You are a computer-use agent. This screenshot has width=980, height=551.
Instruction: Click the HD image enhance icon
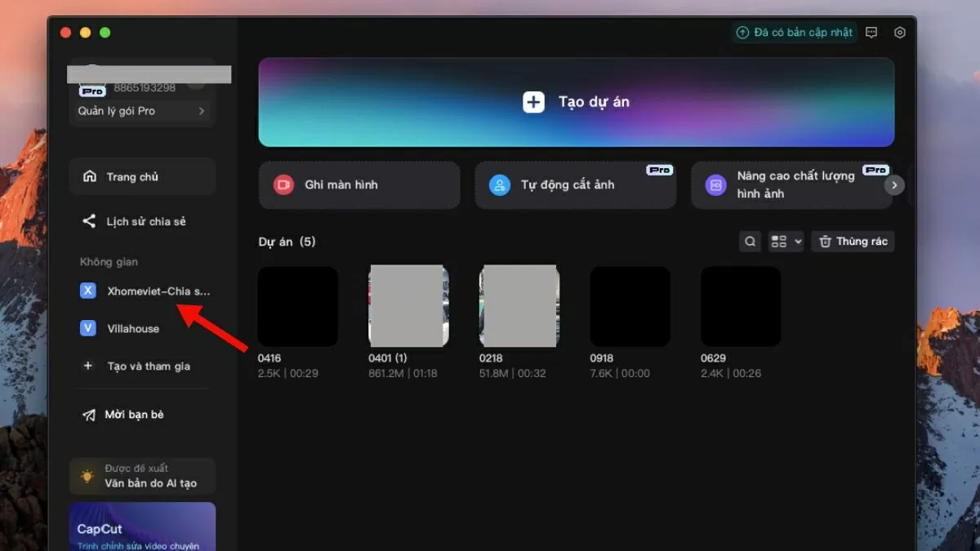(x=715, y=185)
